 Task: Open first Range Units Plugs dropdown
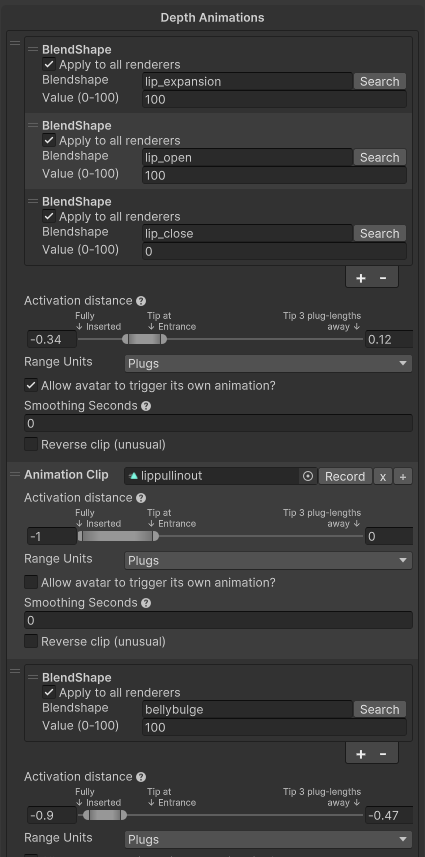(x=268, y=363)
